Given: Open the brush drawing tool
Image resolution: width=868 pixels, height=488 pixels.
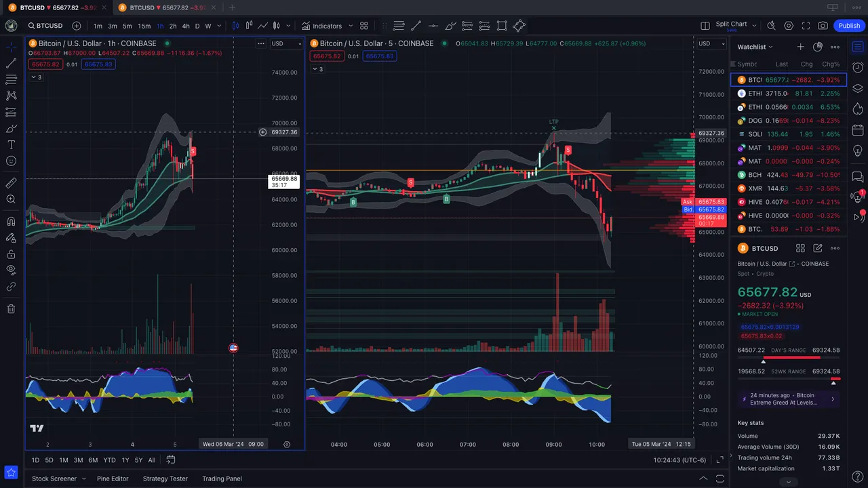Looking at the screenshot, I should 11,128.
